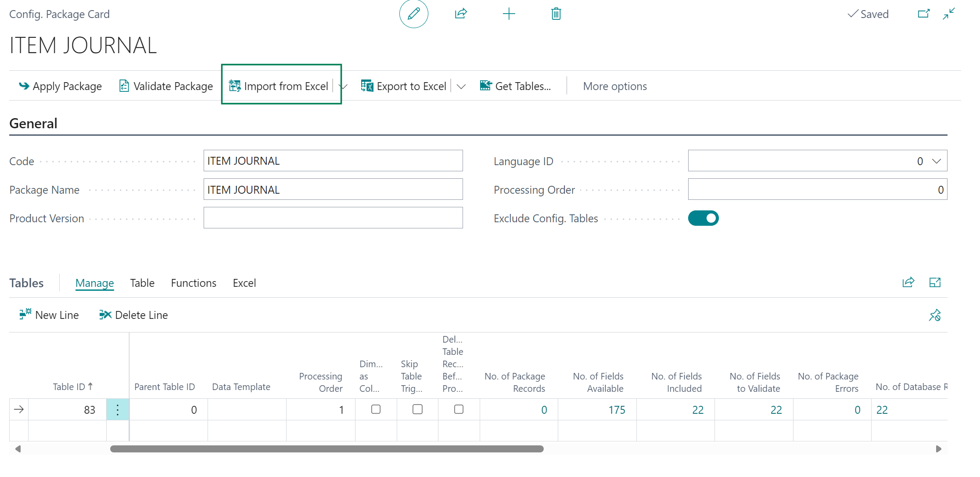Click Import from Excel button
The width and height of the screenshot is (980, 477).
click(279, 87)
